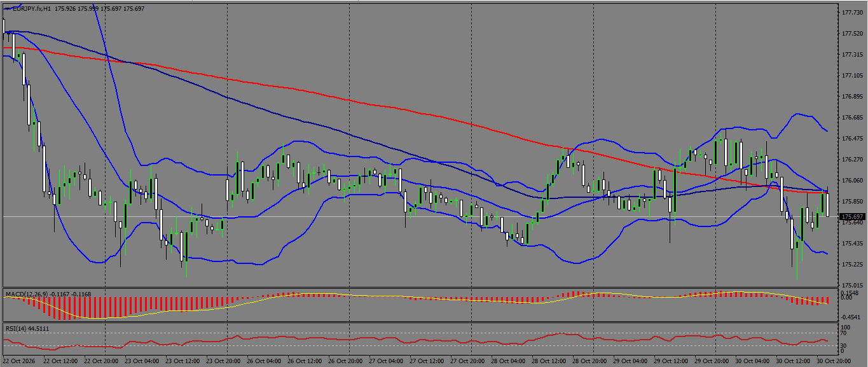The image size is (868, 367).
Task: Click the 176.475 price scale label
Action: [x=851, y=139]
